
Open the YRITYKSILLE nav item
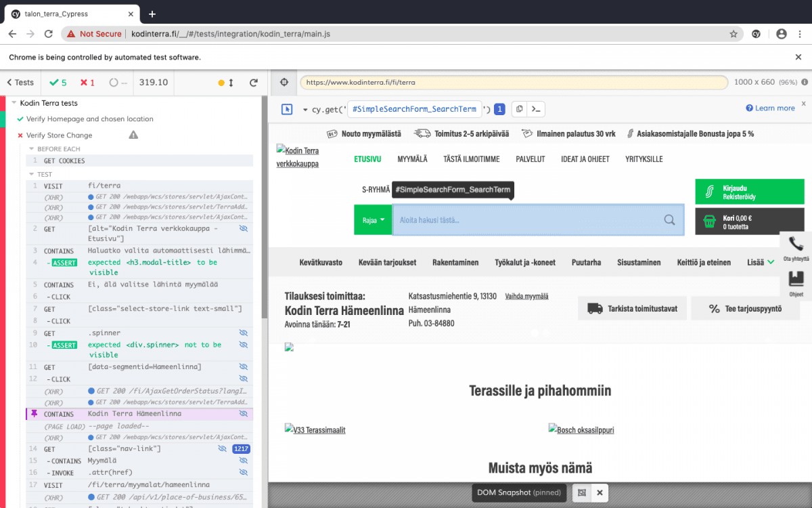[644, 159]
